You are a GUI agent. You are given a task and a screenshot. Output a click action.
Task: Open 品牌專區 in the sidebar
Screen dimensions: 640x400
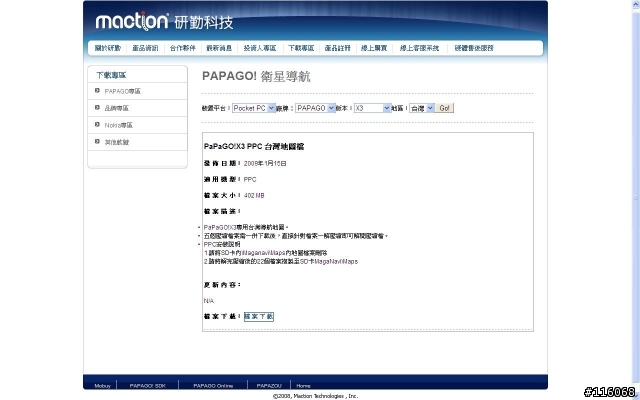117,108
